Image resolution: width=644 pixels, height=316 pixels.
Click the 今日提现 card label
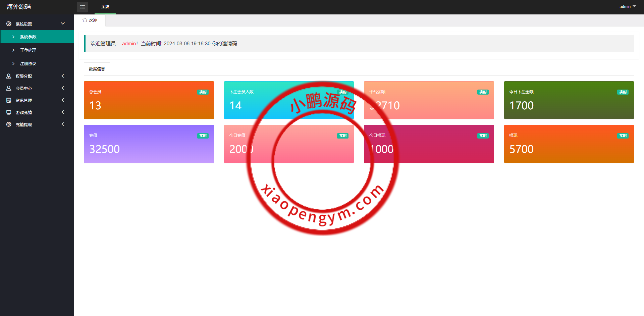point(377,136)
